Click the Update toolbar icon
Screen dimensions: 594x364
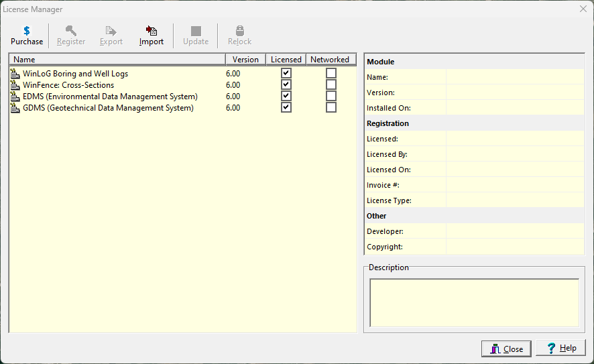196,31
